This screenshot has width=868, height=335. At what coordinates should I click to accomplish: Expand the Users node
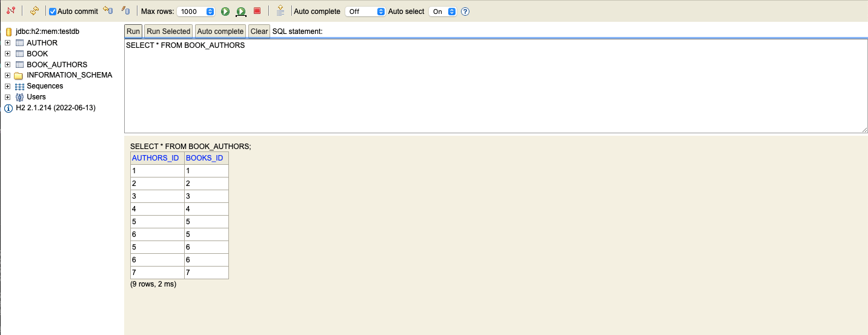[x=8, y=97]
